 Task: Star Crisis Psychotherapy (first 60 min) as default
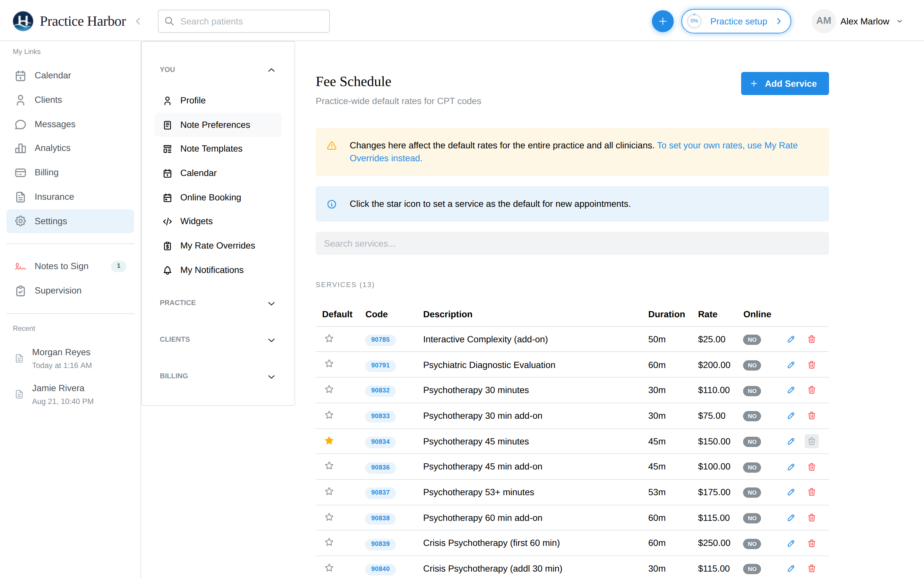click(x=329, y=542)
